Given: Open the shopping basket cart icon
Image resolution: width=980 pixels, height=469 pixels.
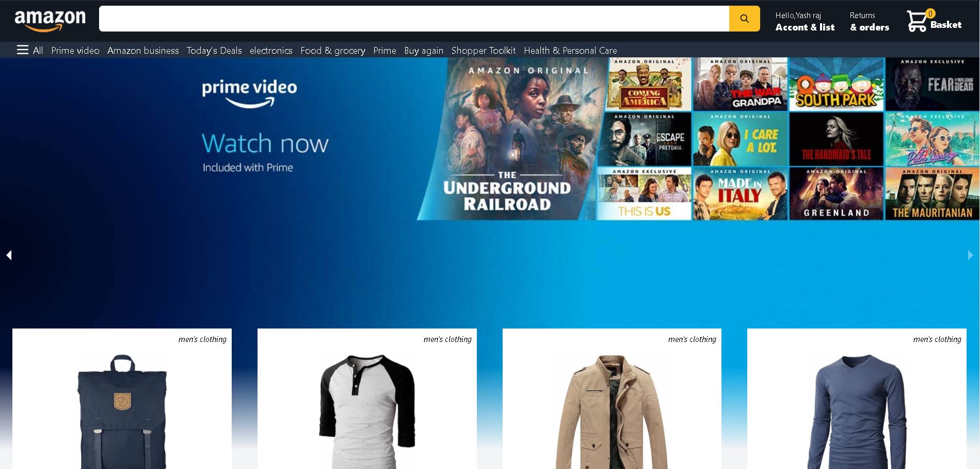Looking at the screenshot, I should [917, 21].
